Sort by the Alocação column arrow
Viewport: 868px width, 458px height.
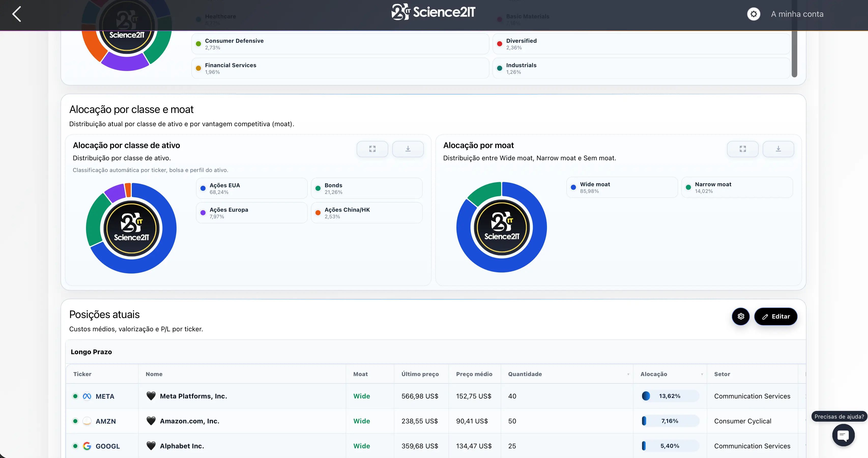click(702, 375)
